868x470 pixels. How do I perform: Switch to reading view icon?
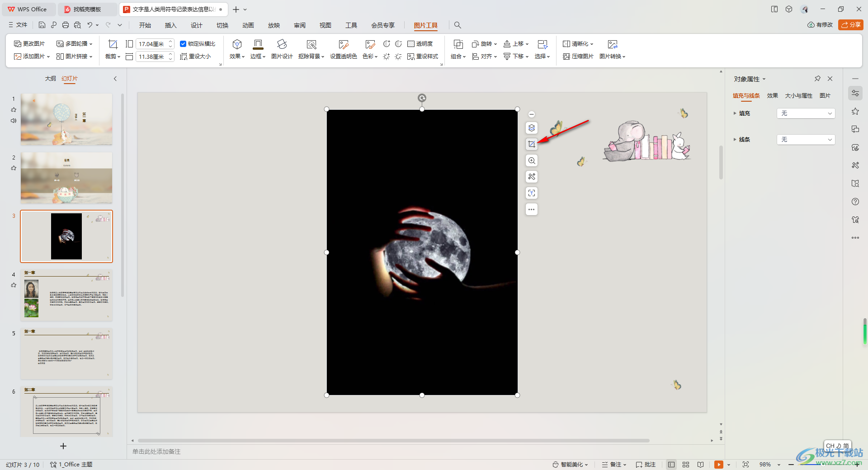(700, 465)
